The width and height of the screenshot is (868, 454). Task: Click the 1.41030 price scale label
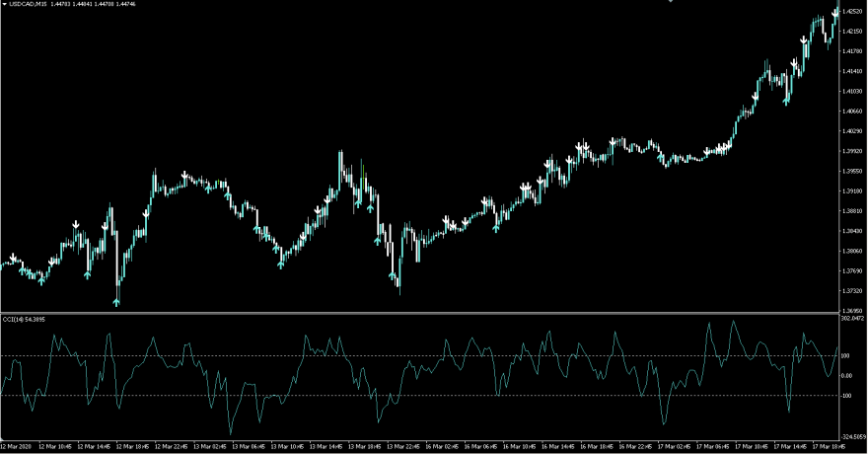853,91
